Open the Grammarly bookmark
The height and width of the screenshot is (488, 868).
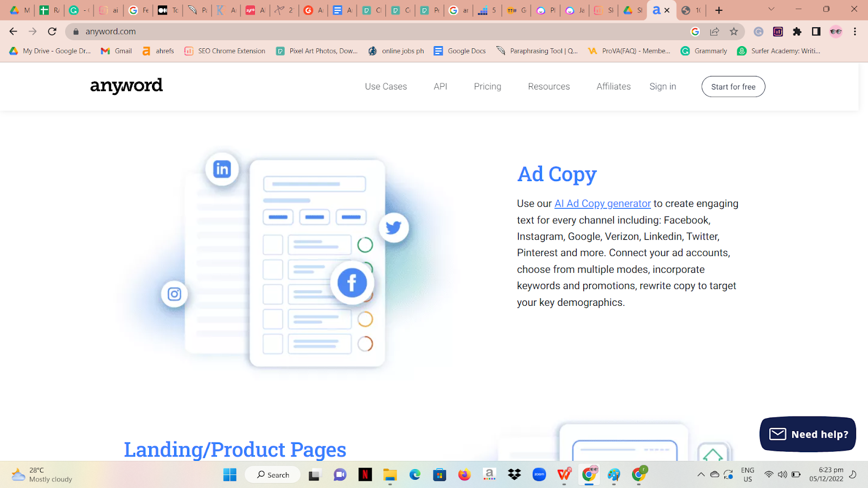[704, 51]
